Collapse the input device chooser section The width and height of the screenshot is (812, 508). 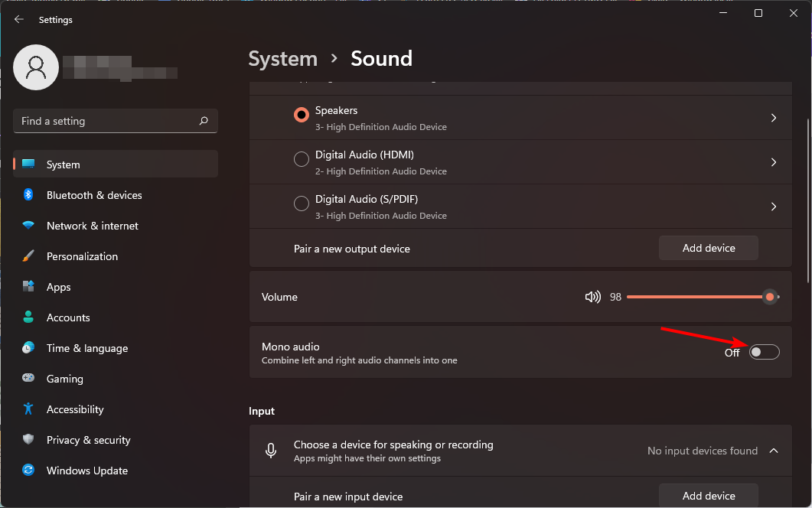(x=774, y=451)
